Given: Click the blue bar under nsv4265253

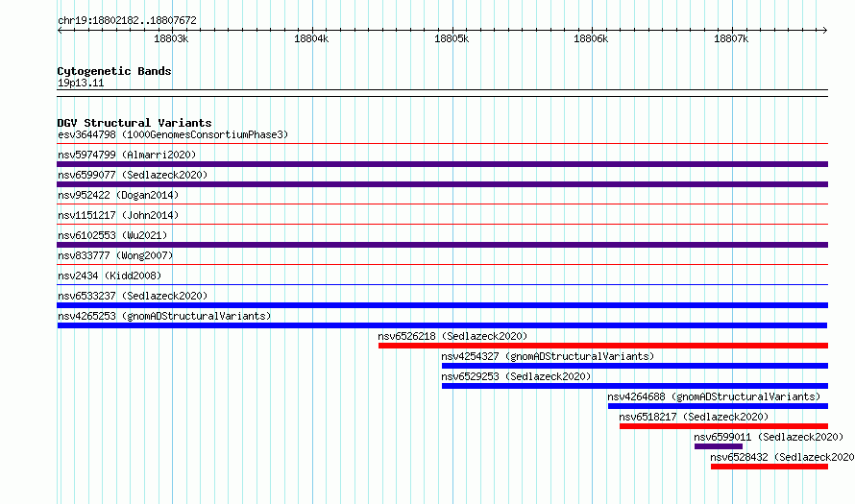Looking at the screenshot, I should 442,325.
